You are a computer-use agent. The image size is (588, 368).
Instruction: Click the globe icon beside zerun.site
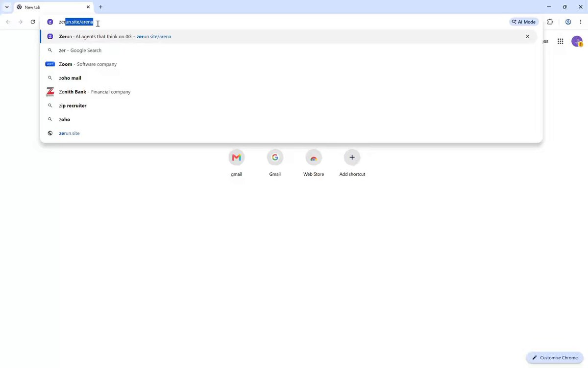50,133
